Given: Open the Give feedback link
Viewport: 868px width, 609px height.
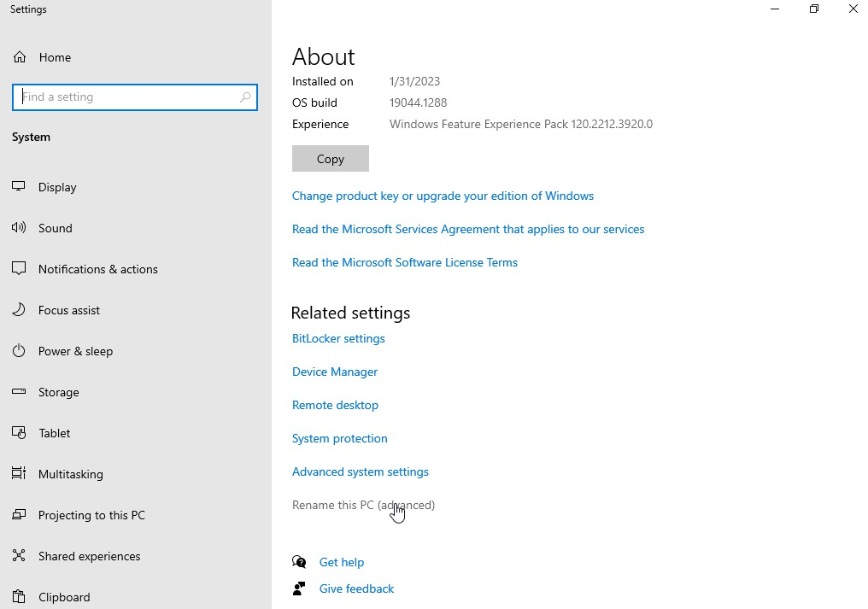Looking at the screenshot, I should tap(356, 589).
